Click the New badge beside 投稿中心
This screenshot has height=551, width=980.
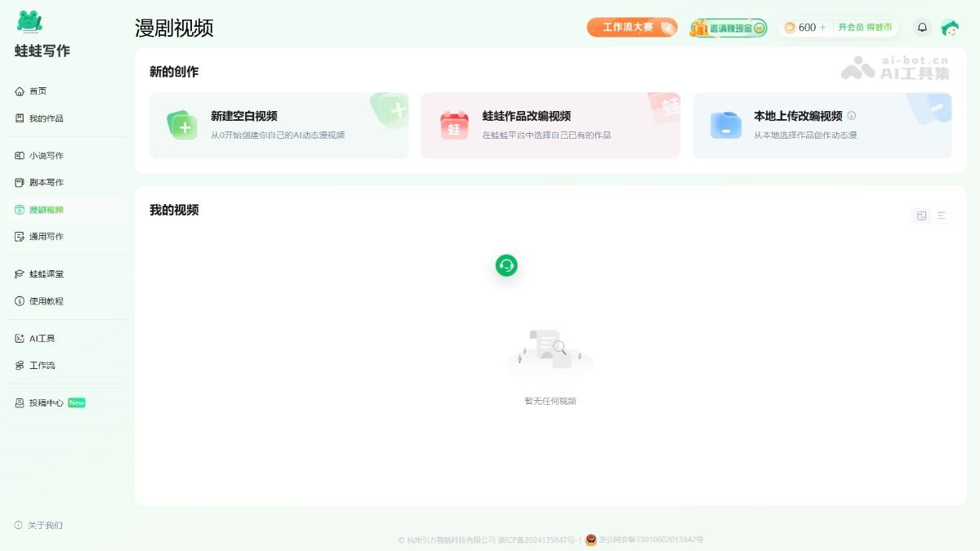pos(77,402)
